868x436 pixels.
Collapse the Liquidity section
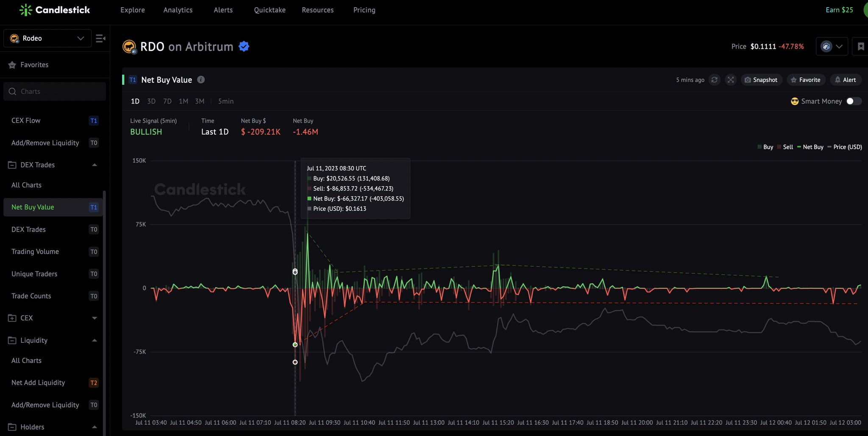pyautogui.click(x=95, y=340)
